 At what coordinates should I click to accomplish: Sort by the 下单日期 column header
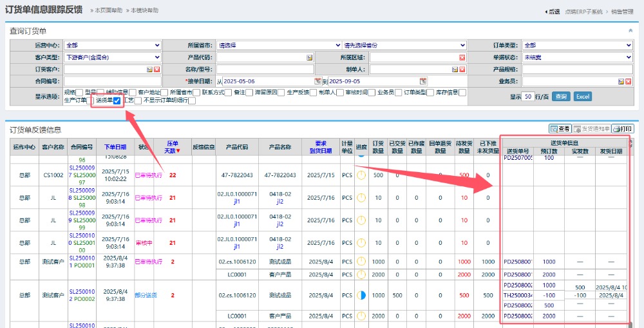[x=115, y=147]
